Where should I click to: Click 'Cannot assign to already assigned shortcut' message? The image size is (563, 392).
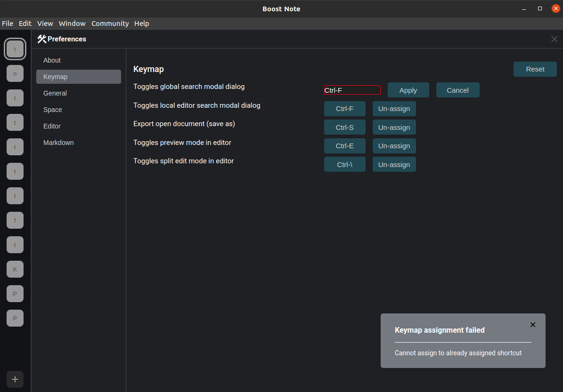(x=458, y=353)
